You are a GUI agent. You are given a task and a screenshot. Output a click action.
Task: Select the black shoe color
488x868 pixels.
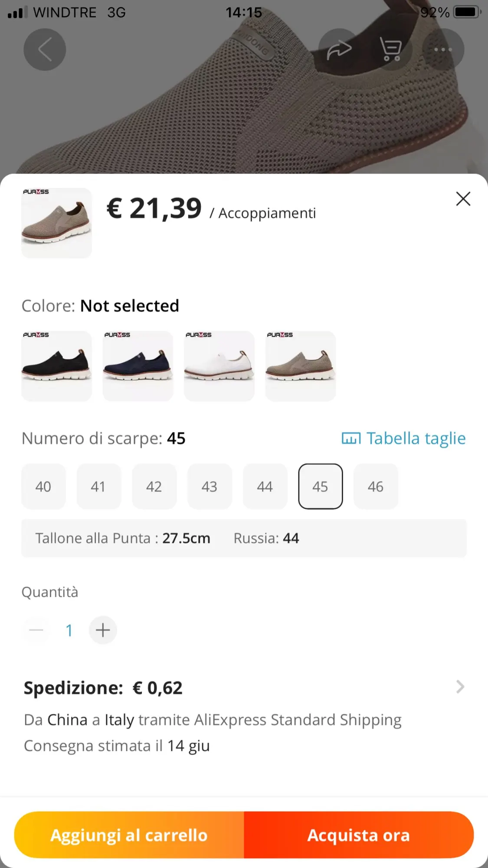pyautogui.click(x=57, y=366)
